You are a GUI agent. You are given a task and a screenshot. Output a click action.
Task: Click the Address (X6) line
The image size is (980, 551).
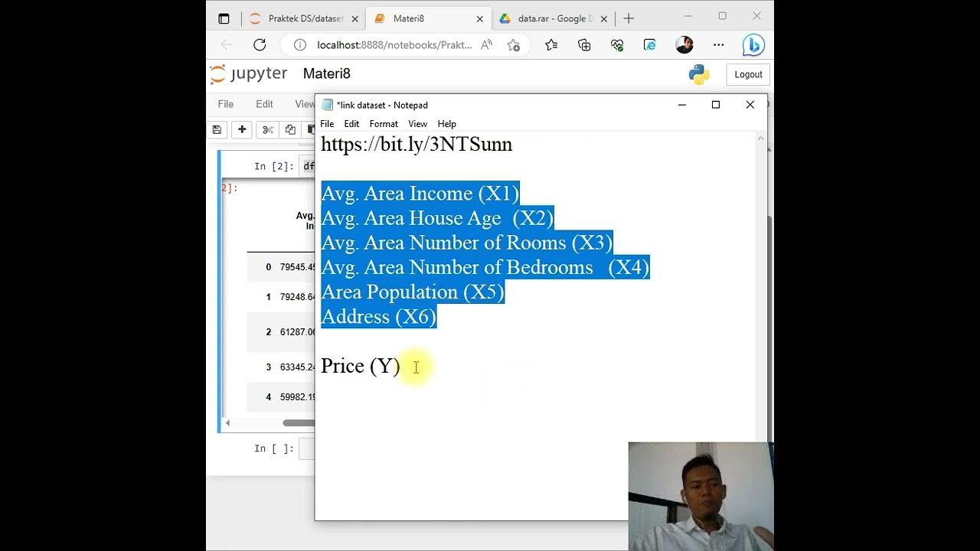[x=378, y=316]
